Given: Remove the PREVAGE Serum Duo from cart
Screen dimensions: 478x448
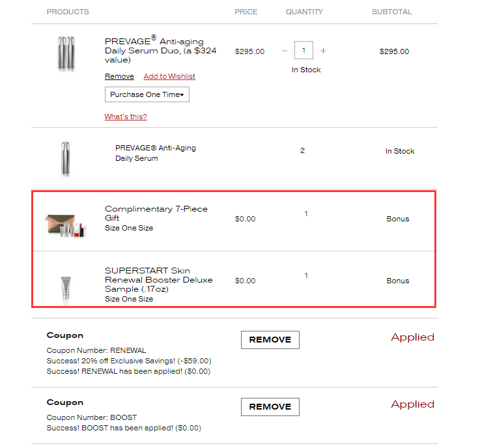Looking at the screenshot, I should point(119,76).
